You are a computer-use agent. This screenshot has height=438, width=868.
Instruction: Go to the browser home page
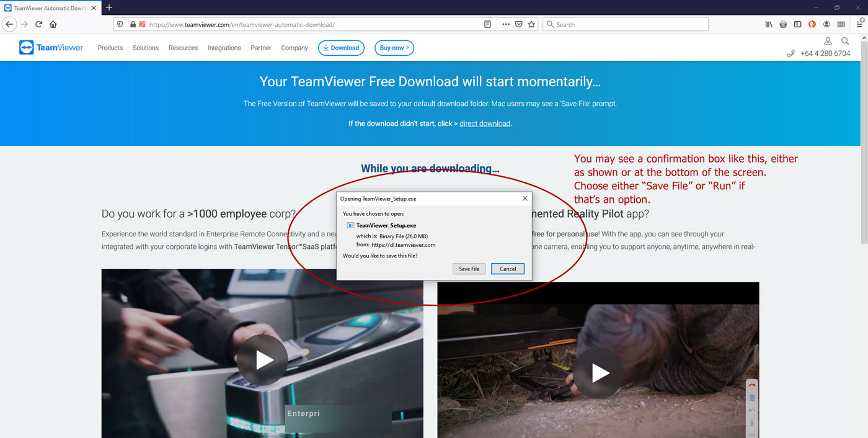click(53, 24)
